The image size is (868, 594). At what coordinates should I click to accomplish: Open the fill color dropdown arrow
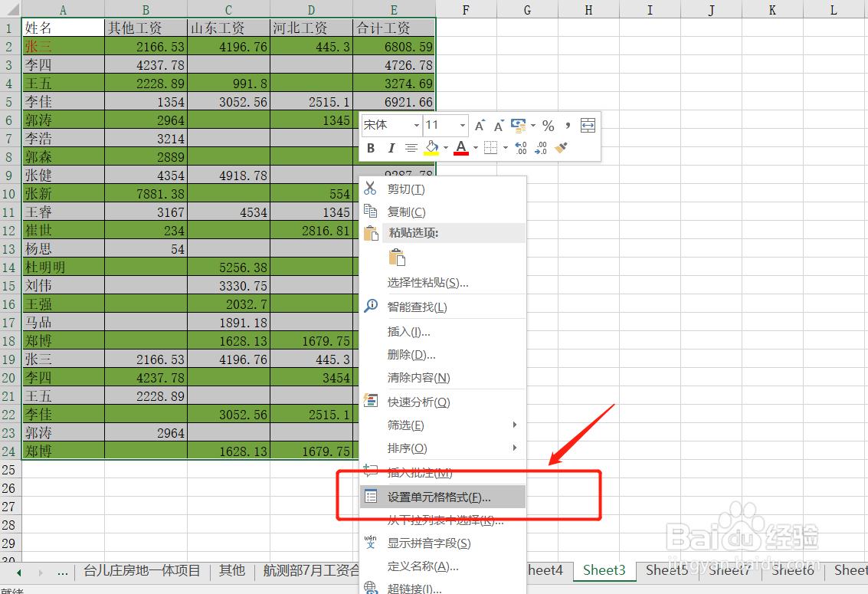[446, 148]
